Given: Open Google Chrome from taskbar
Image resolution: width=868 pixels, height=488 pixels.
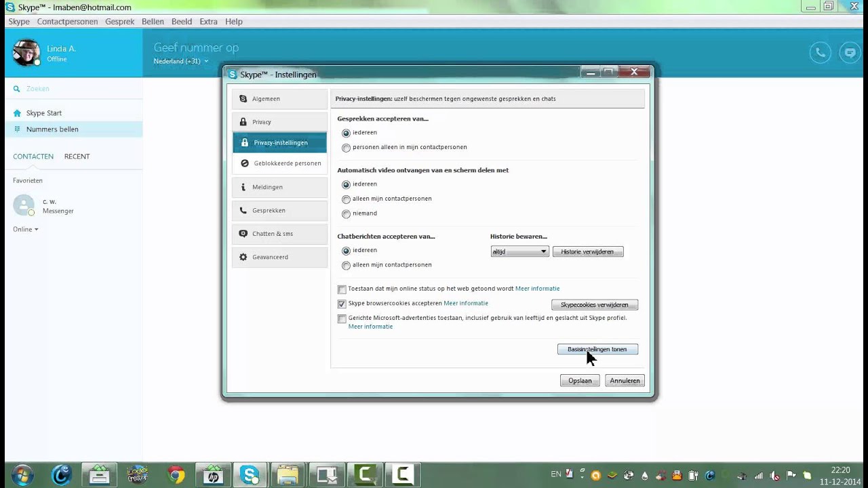Looking at the screenshot, I should [176, 476].
